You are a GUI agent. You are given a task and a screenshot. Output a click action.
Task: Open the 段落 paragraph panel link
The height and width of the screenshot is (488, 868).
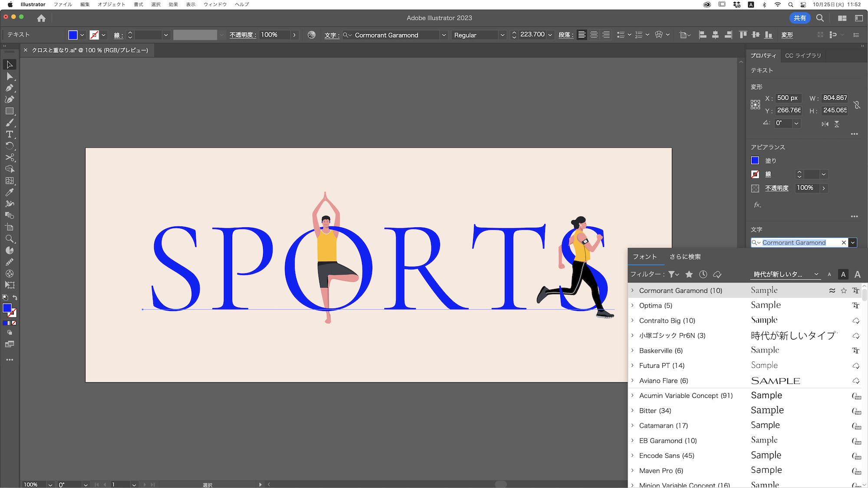pos(566,35)
